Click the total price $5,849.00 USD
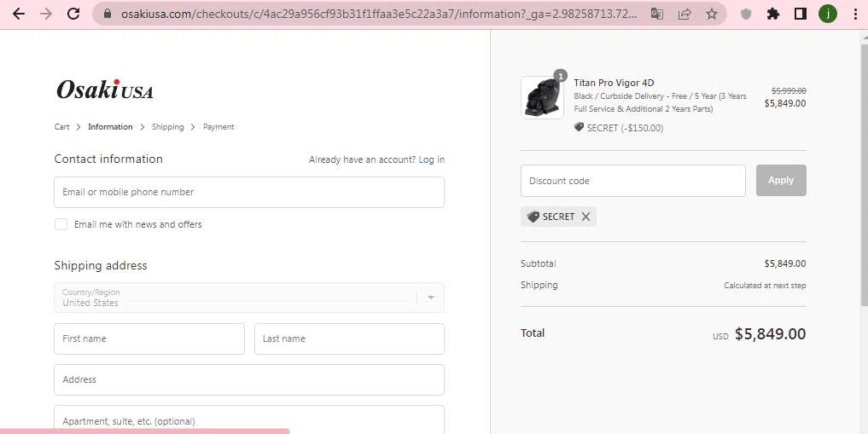The height and width of the screenshot is (434, 868). pyautogui.click(x=770, y=334)
